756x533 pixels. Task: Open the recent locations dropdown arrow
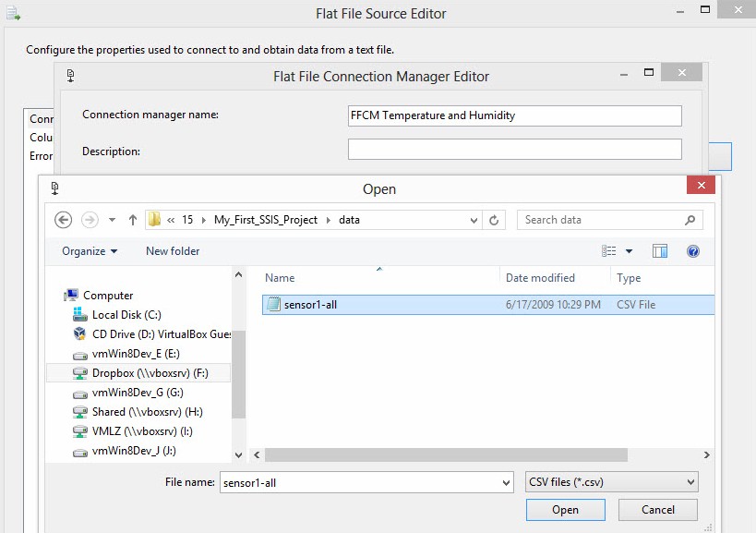pyautogui.click(x=113, y=220)
